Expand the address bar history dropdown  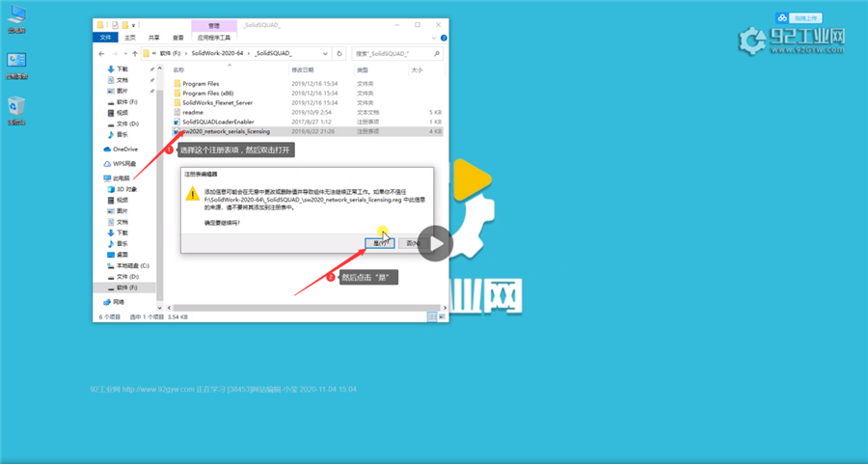[x=325, y=54]
